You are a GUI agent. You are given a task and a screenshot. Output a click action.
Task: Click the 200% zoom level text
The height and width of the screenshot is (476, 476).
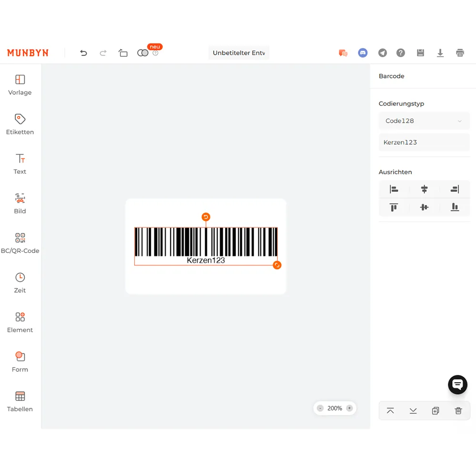click(335, 408)
